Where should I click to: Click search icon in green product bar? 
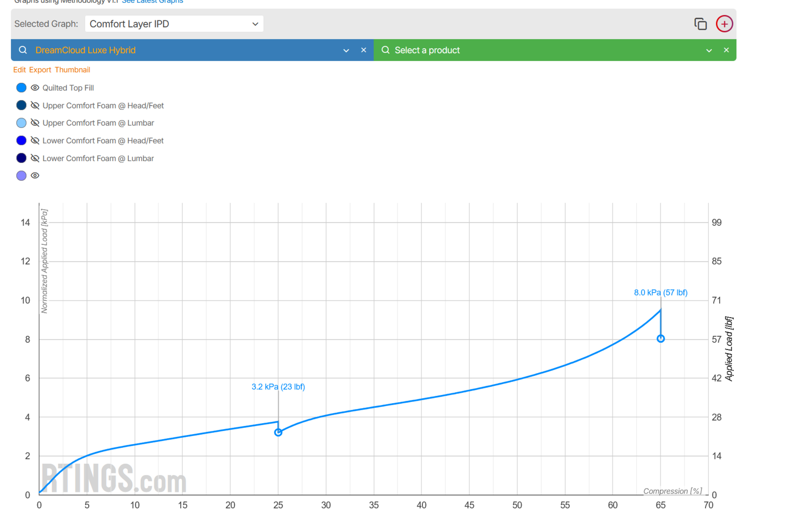385,50
